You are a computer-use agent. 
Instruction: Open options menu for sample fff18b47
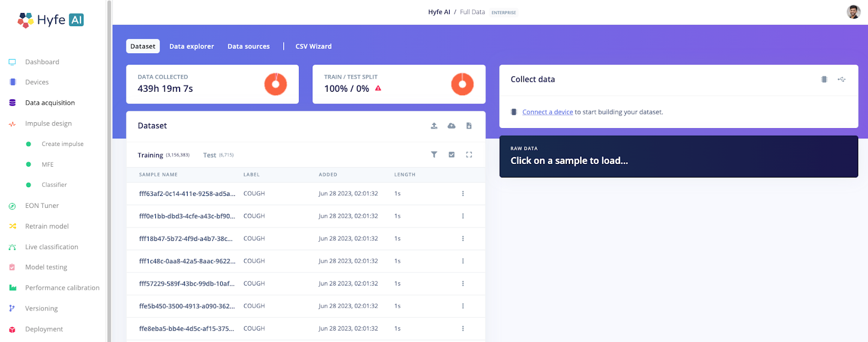[463, 239]
